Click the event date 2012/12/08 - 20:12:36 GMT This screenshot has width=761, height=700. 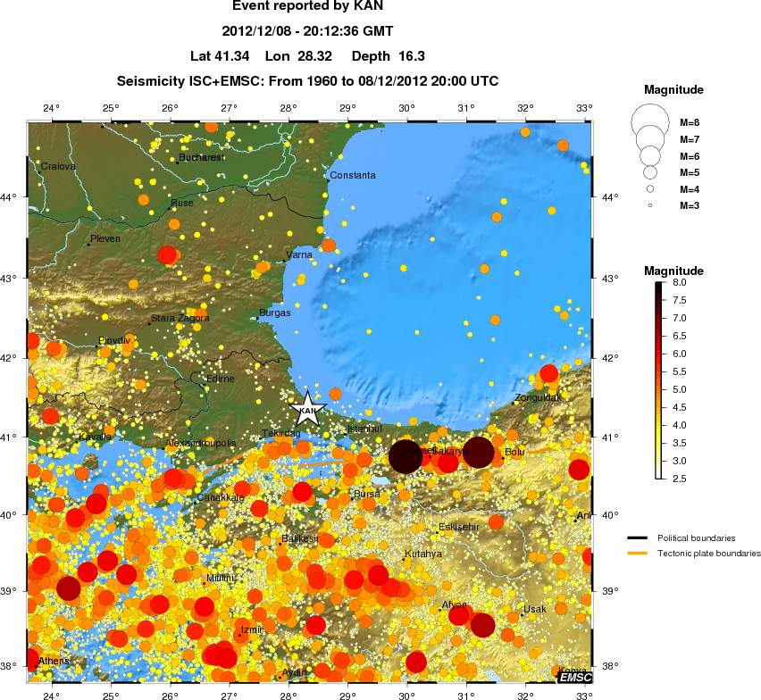[307, 31]
